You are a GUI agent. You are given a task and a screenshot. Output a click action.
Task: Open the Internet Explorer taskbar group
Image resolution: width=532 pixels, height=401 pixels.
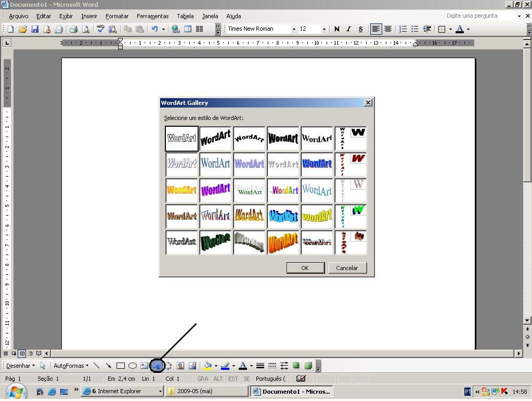(123, 391)
